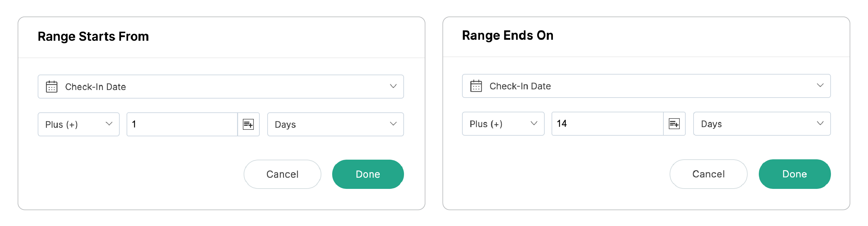
Task: Click the dynamic value icon beside the 1 input
Action: tap(249, 124)
